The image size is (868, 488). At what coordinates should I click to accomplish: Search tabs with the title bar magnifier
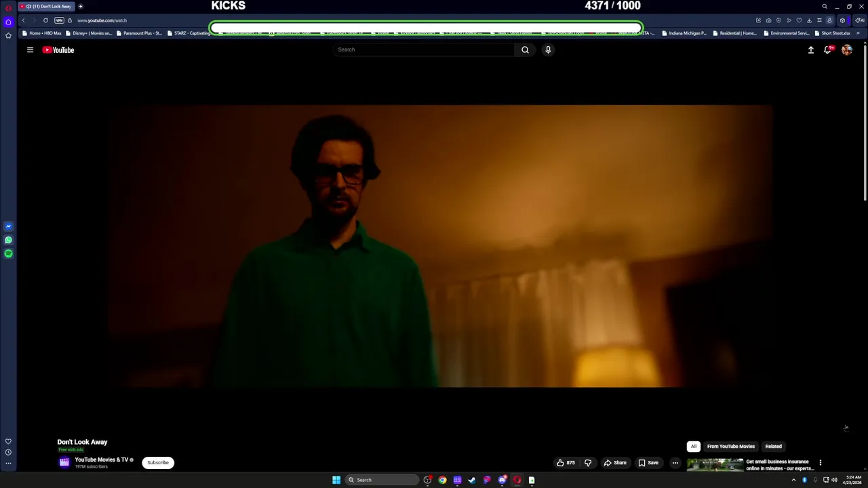[825, 7]
